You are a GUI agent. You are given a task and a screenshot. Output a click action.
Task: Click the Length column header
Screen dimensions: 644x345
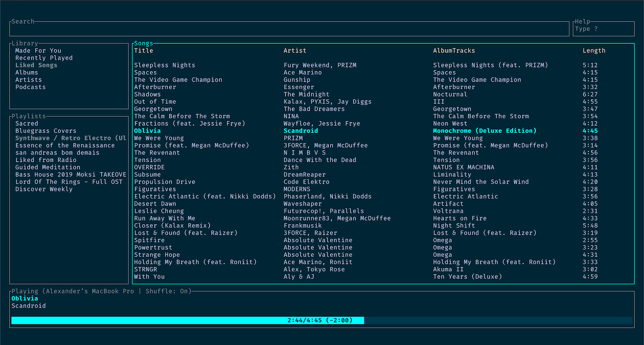(x=594, y=50)
